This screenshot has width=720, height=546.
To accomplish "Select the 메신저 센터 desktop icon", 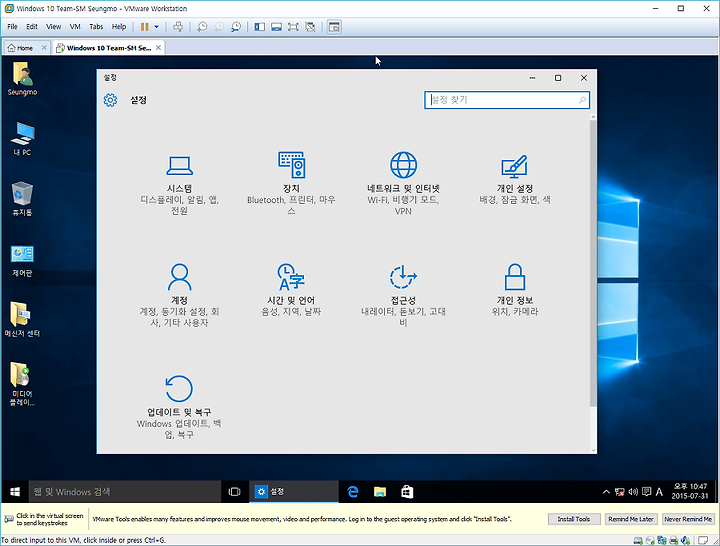I will tap(22, 320).
